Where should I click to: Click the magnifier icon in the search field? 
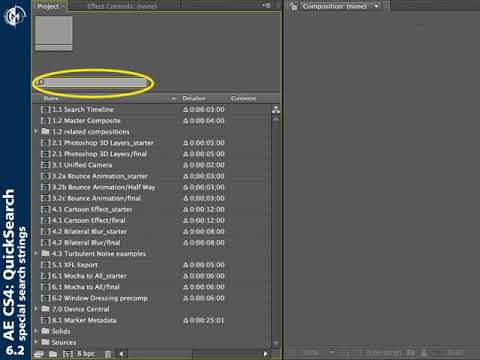coord(41,82)
